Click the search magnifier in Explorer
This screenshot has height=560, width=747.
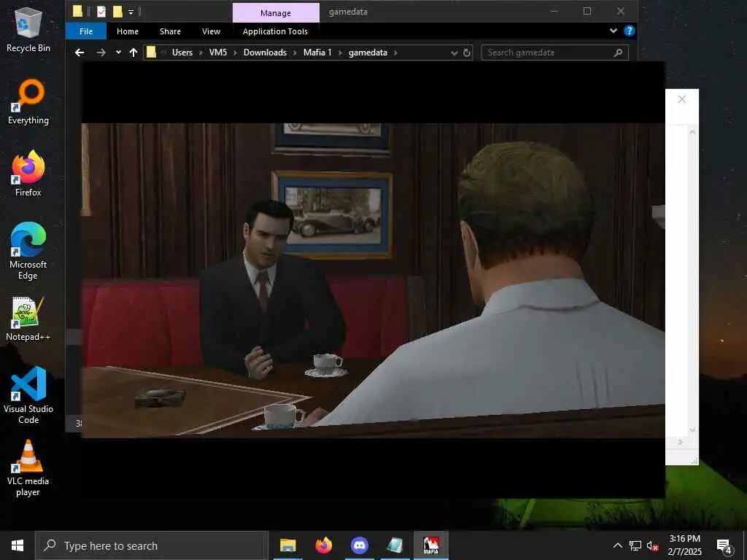pos(619,52)
